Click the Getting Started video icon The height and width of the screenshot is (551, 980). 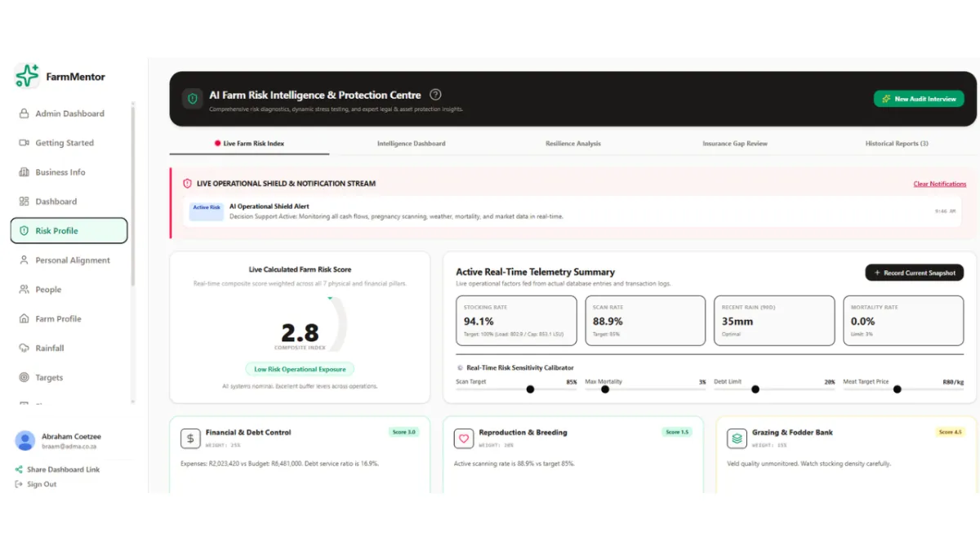[x=24, y=143]
